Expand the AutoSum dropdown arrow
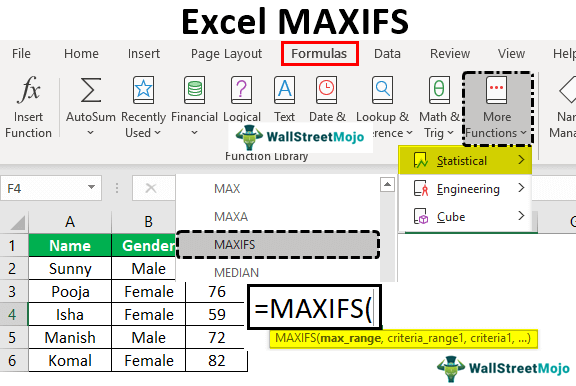The image size is (576, 386). [90, 133]
